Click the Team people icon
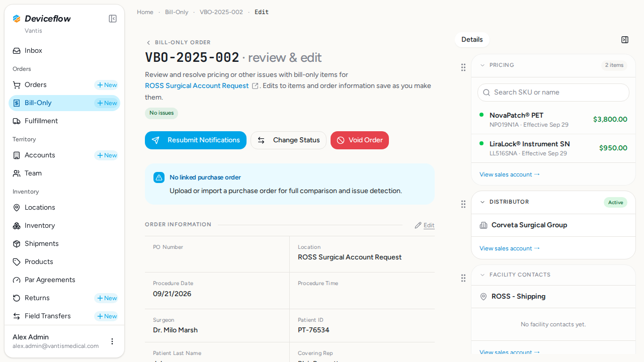The image size is (644, 362). [17, 173]
